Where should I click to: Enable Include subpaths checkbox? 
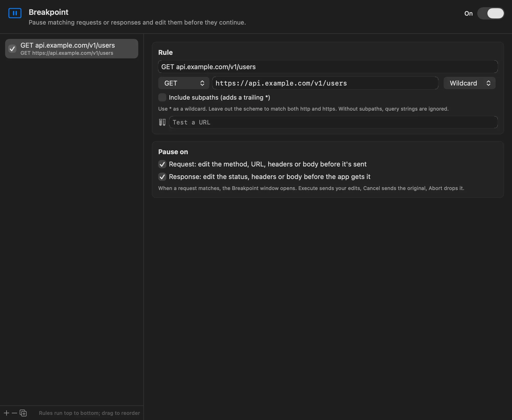(162, 97)
